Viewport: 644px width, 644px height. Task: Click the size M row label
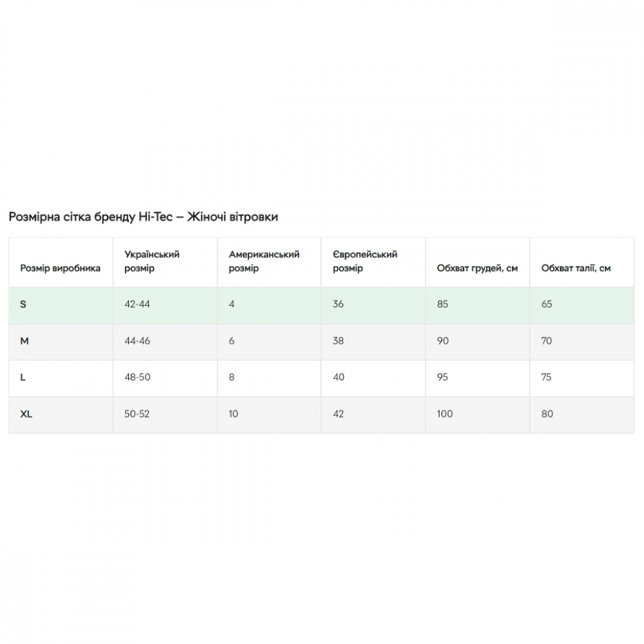(x=24, y=341)
